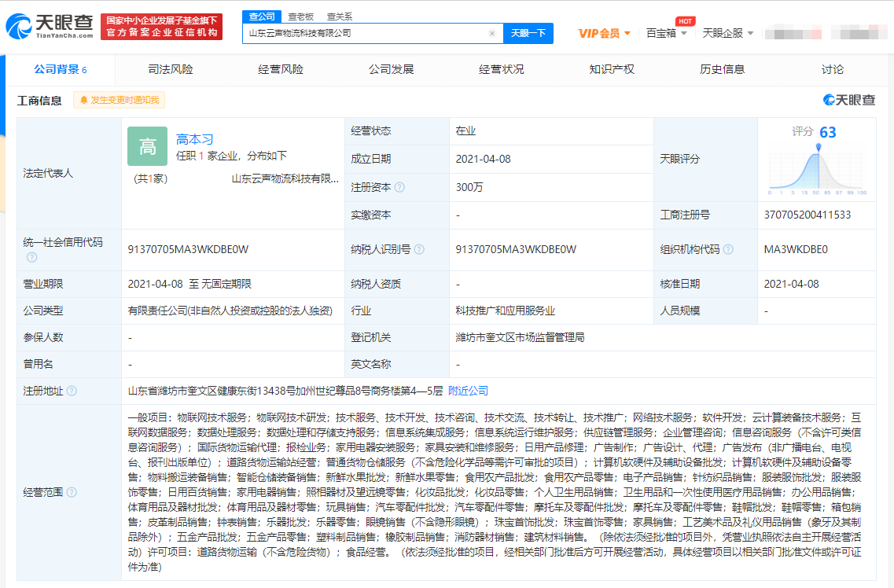Click the 发生变更时通知我 notification button
Viewport: 894px width, 588px height.
coord(120,100)
